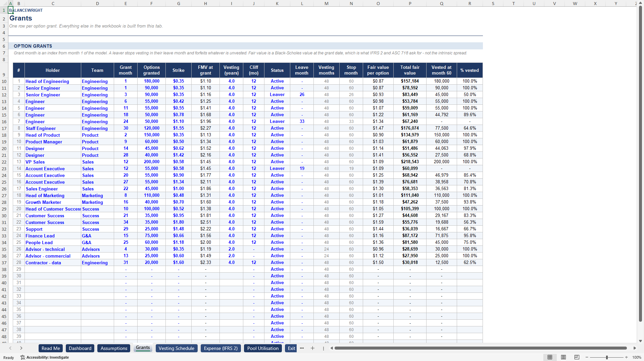The image size is (644, 361).
Task: Click the Leaver status for Account Executive
Action: click(x=277, y=169)
